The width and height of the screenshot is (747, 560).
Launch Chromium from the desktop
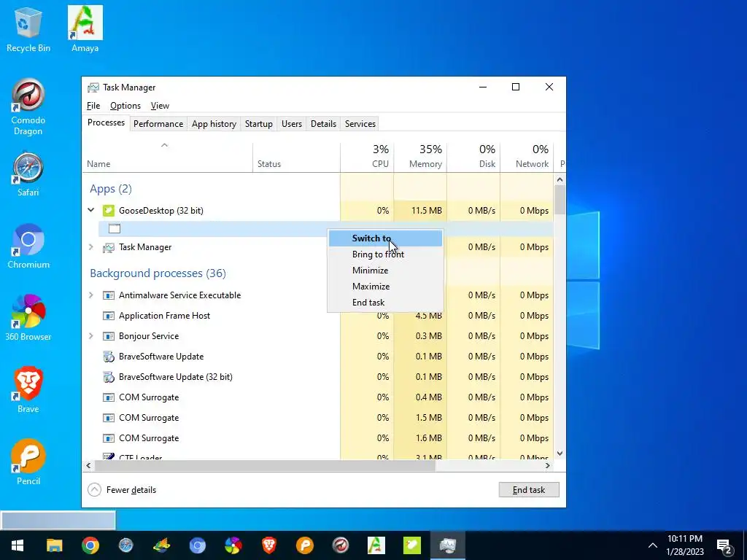coord(28,246)
